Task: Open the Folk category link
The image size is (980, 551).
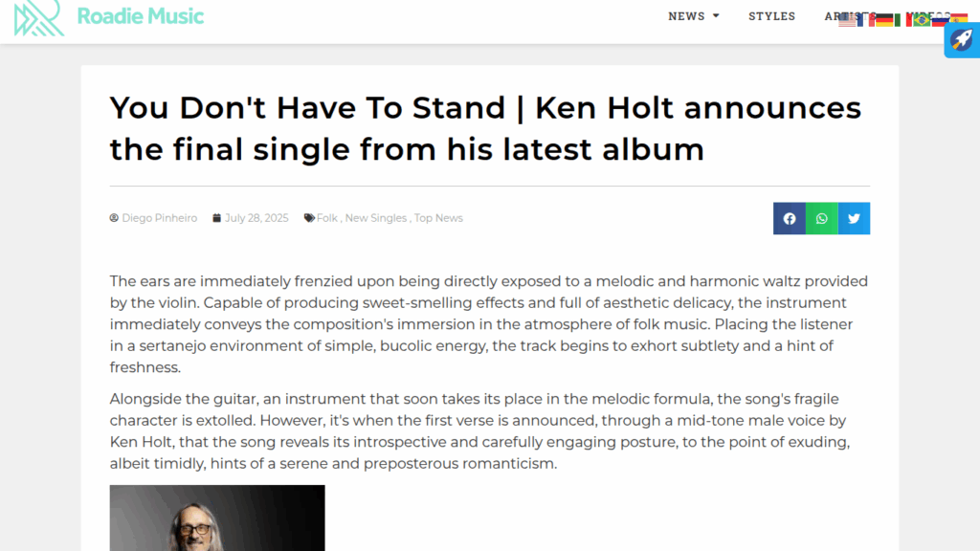Action: coord(327,218)
